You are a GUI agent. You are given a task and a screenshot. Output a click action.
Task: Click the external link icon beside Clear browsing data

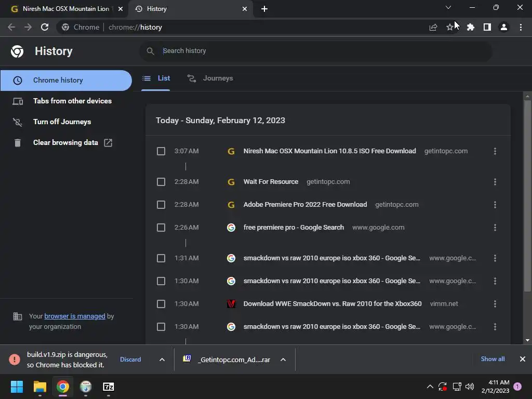click(108, 142)
